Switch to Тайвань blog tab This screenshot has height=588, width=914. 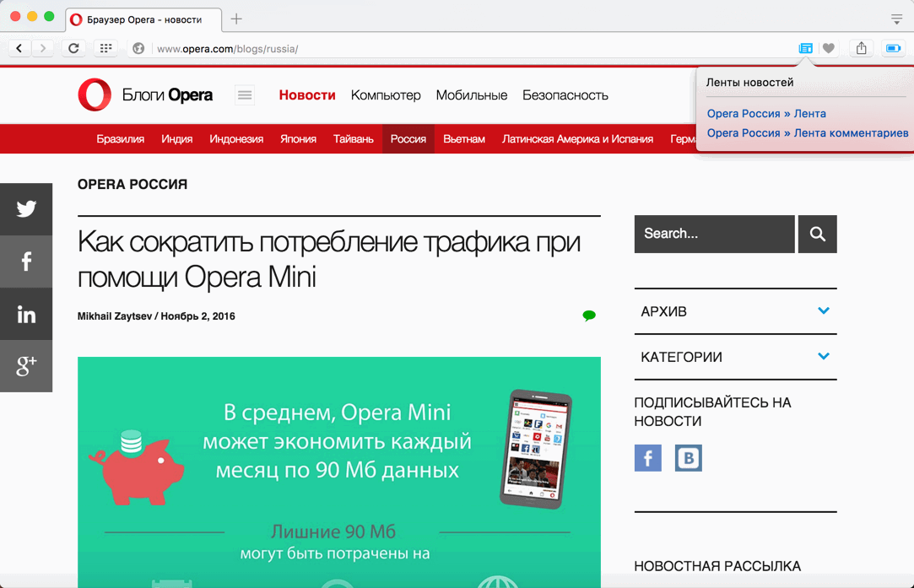pyautogui.click(x=354, y=138)
